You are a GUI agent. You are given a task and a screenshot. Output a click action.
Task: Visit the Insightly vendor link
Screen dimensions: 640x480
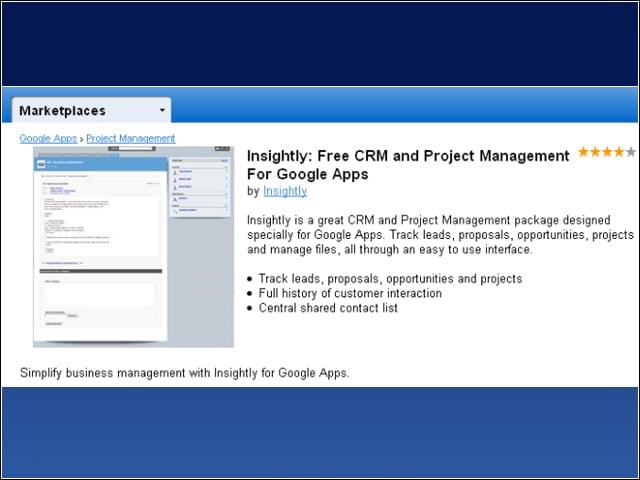point(285,191)
